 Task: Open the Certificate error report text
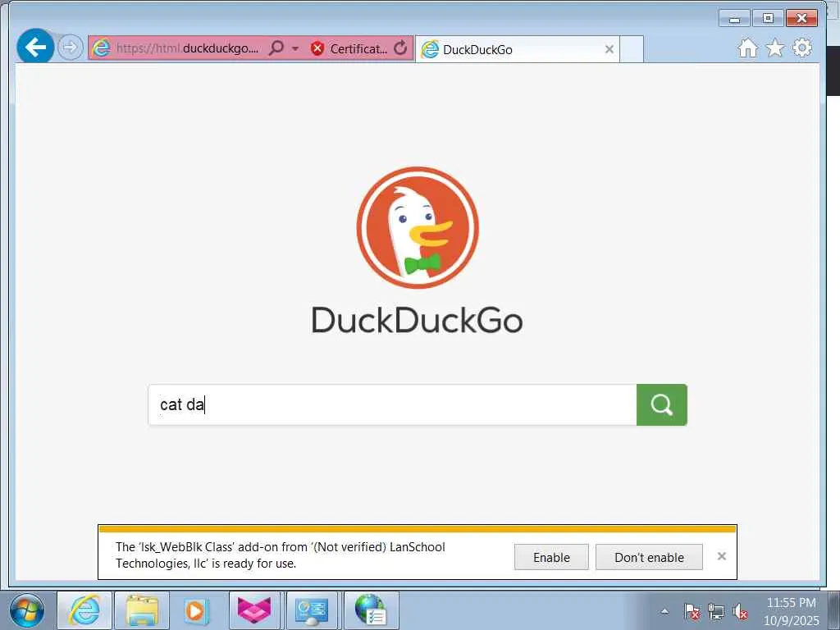[358, 48]
